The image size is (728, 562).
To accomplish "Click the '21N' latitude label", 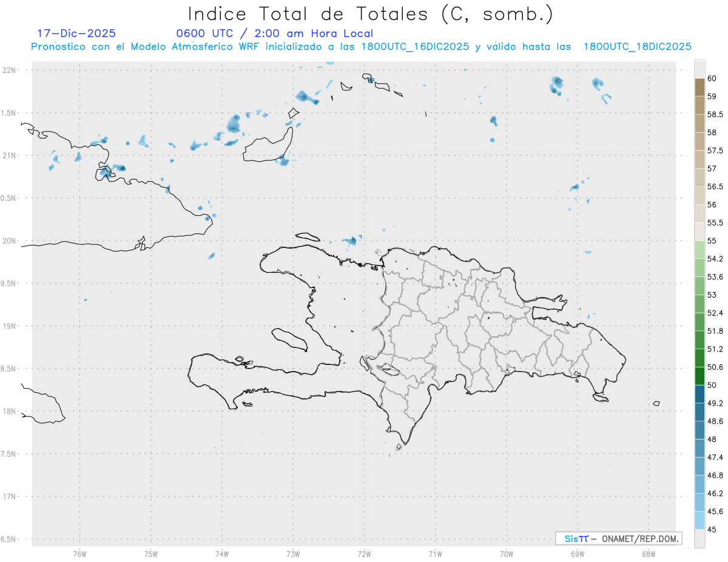I will [10, 155].
